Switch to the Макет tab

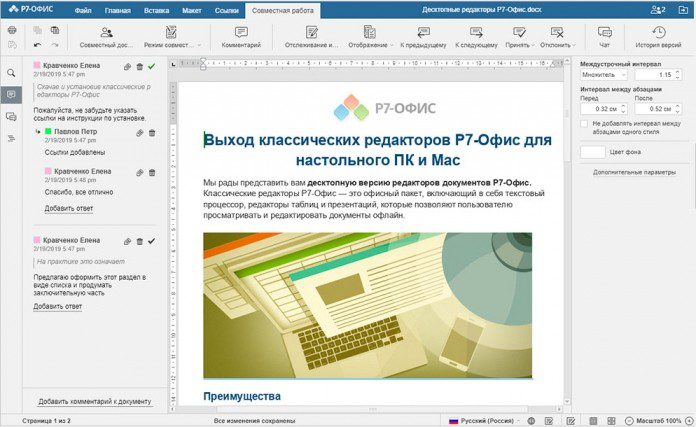(192, 10)
